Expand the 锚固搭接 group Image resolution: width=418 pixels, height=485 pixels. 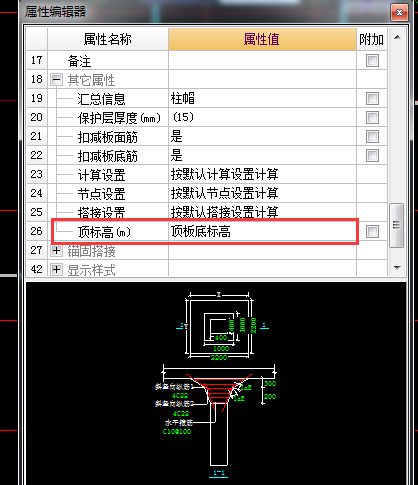click(56, 251)
